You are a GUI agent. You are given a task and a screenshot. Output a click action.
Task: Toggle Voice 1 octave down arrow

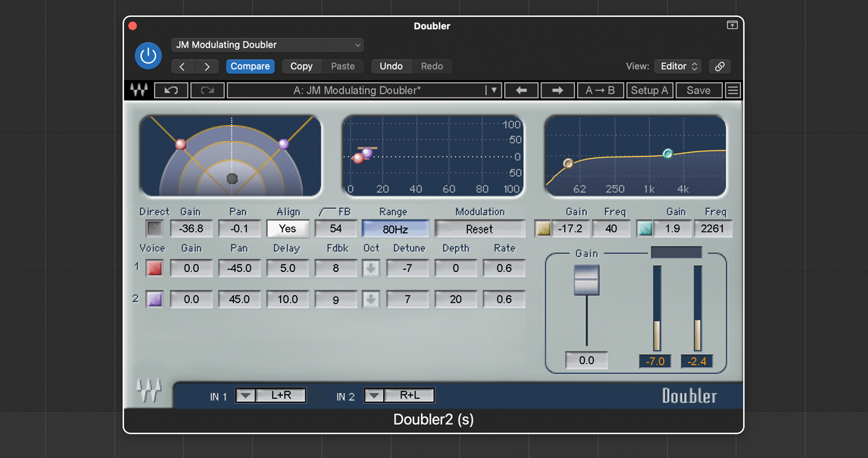pos(371,269)
